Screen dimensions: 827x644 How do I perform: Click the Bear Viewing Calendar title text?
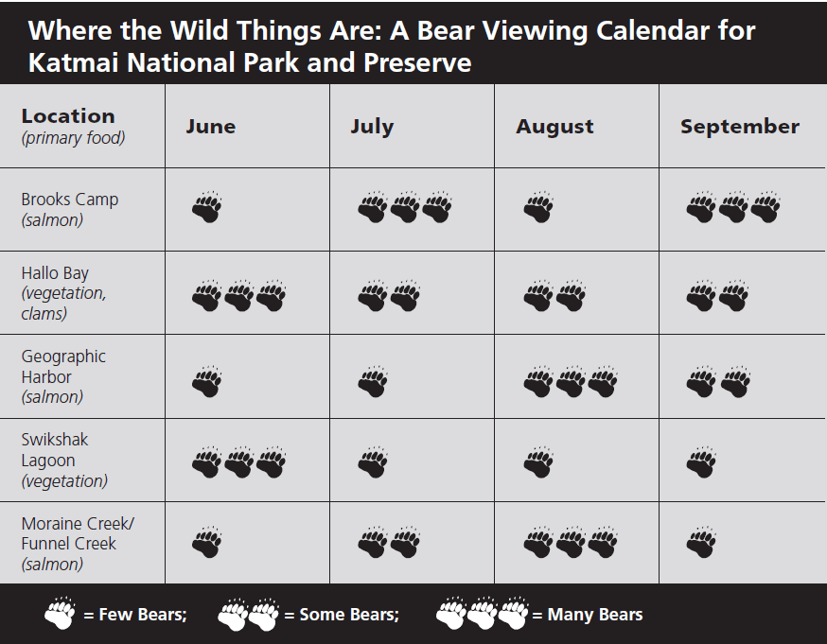pyautogui.click(x=392, y=46)
